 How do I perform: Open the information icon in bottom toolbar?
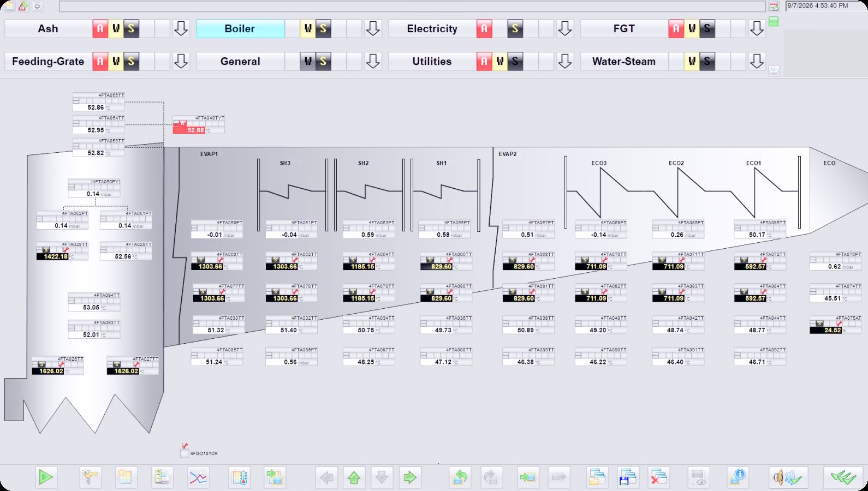click(x=738, y=477)
